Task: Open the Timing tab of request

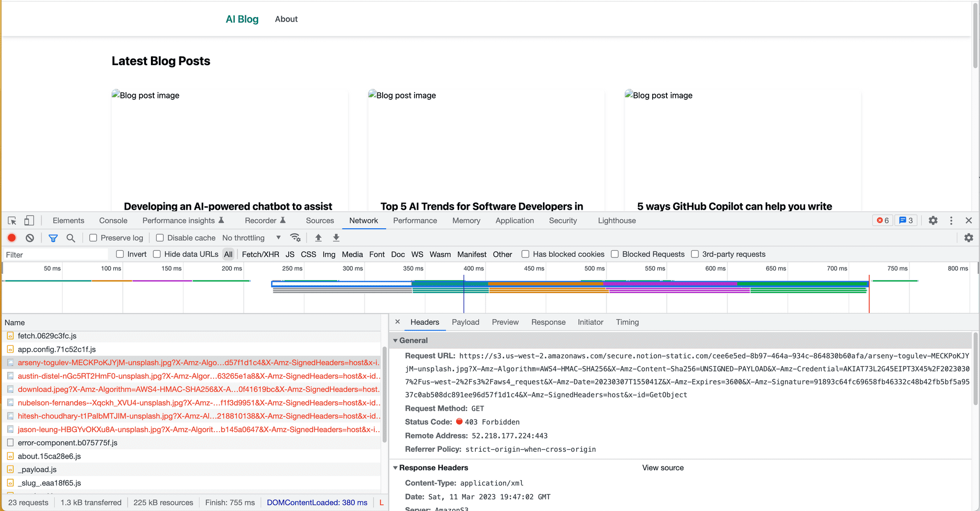Action: tap(627, 322)
